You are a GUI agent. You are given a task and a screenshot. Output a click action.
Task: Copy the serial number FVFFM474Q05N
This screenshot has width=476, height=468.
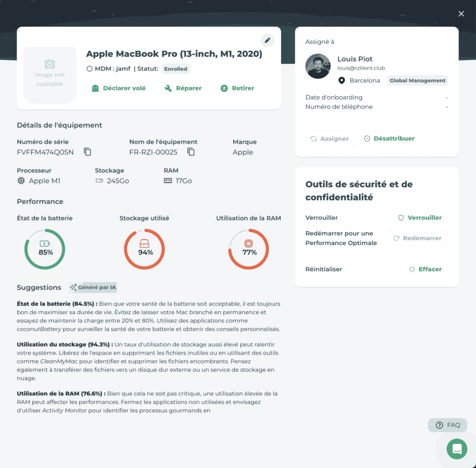click(87, 152)
